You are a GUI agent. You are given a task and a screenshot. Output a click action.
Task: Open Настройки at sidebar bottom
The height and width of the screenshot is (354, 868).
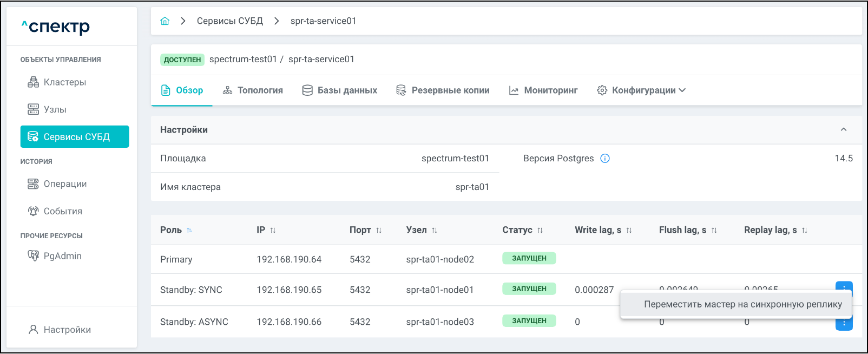pyautogui.click(x=67, y=330)
